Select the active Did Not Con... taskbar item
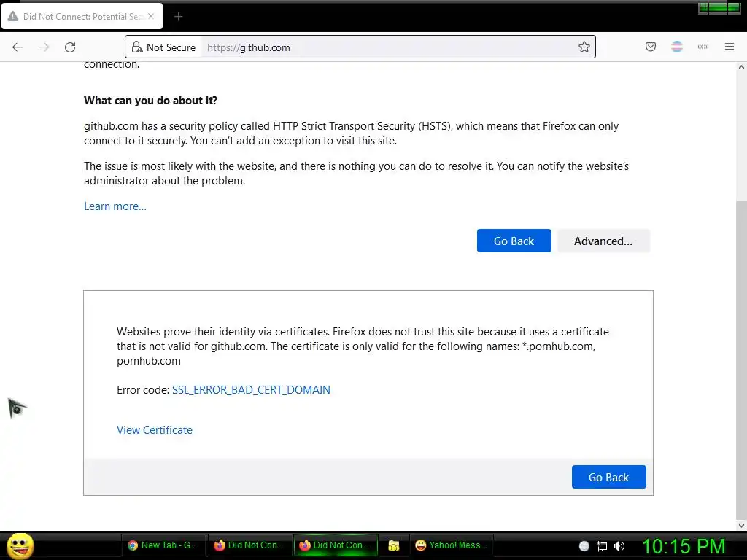 pyautogui.click(x=335, y=545)
